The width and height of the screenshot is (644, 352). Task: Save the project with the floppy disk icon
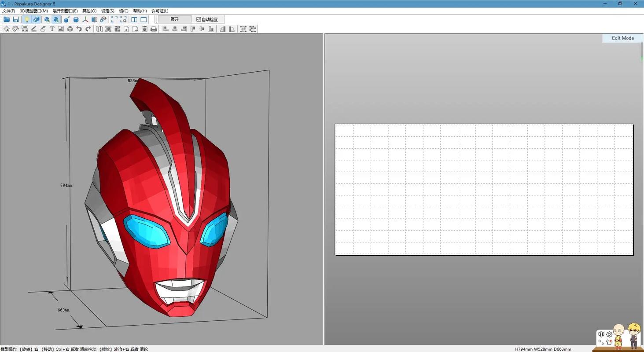(16, 19)
